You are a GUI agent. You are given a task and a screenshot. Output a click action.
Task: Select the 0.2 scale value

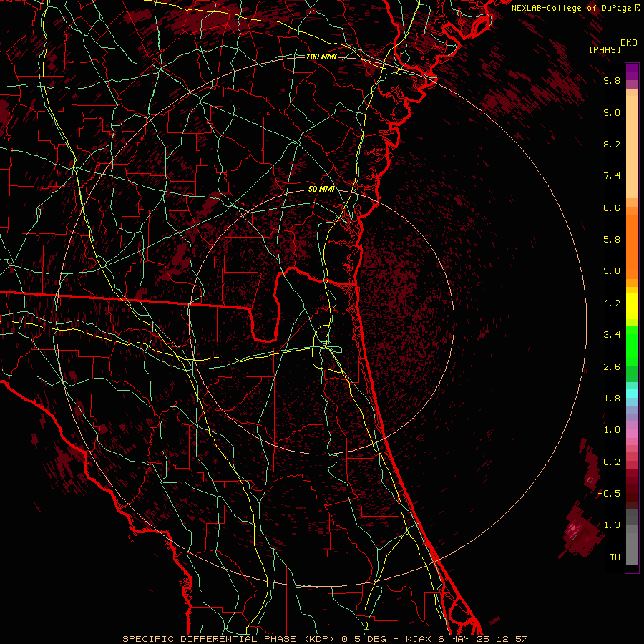(x=612, y=462)
